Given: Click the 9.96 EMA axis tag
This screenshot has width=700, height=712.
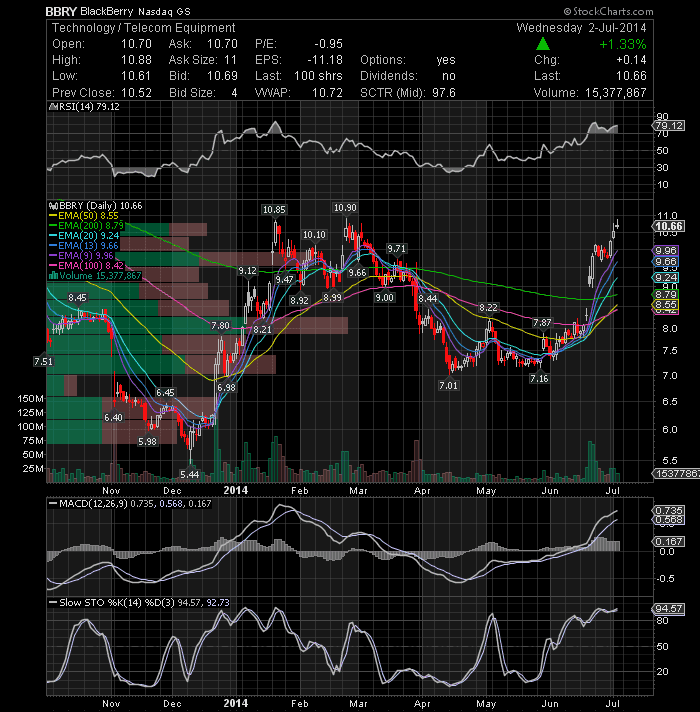Looking at the screenshot, I should tap(665, 251).
